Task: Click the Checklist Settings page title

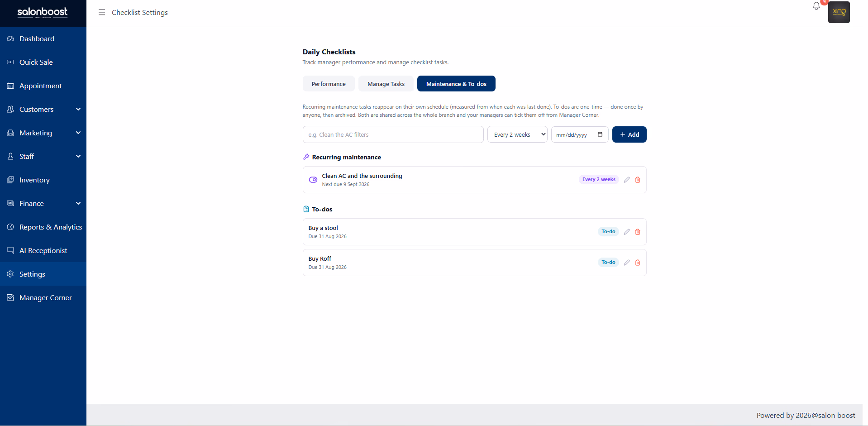Action: (140, 12)
